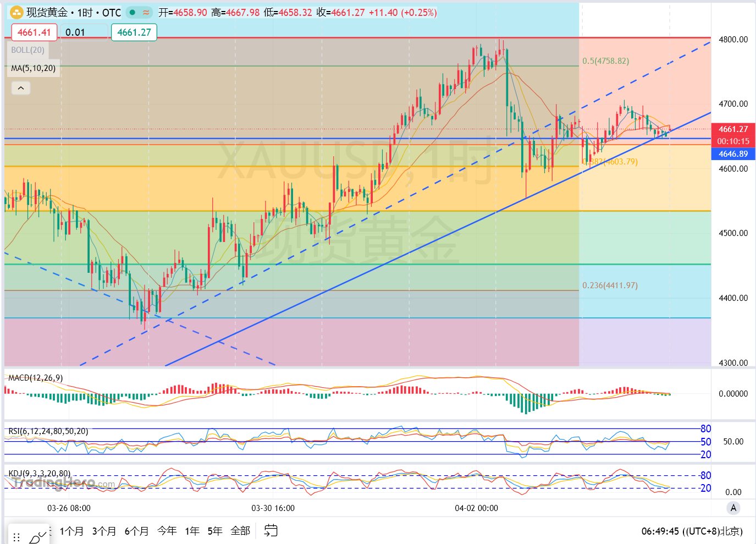Click the +11.40 (+0.25%) price change text

click(x=403, y=12)
